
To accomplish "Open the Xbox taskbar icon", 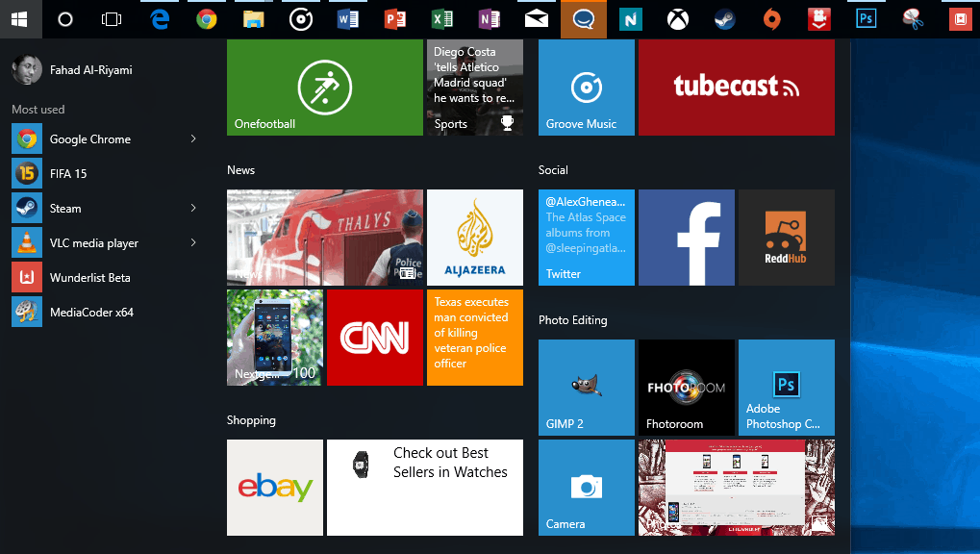I will [x=677, y=19].
